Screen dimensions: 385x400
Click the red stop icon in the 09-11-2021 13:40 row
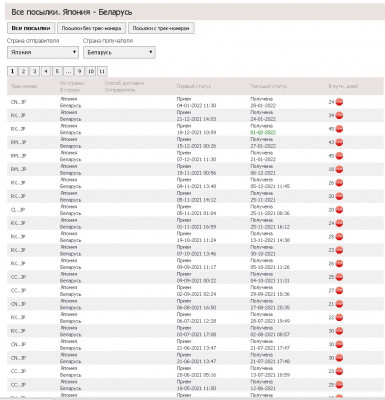click(x=339, y=183)
